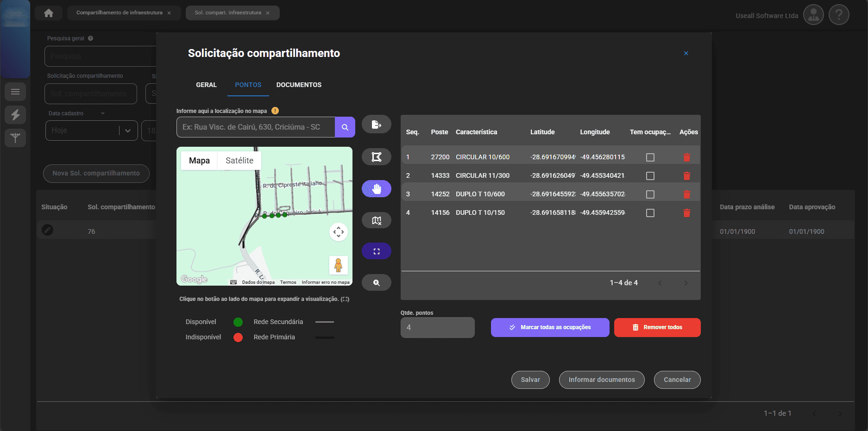868x431 pixels.
Task: Delete row with poste 27200
Action: tap(686, 157)
